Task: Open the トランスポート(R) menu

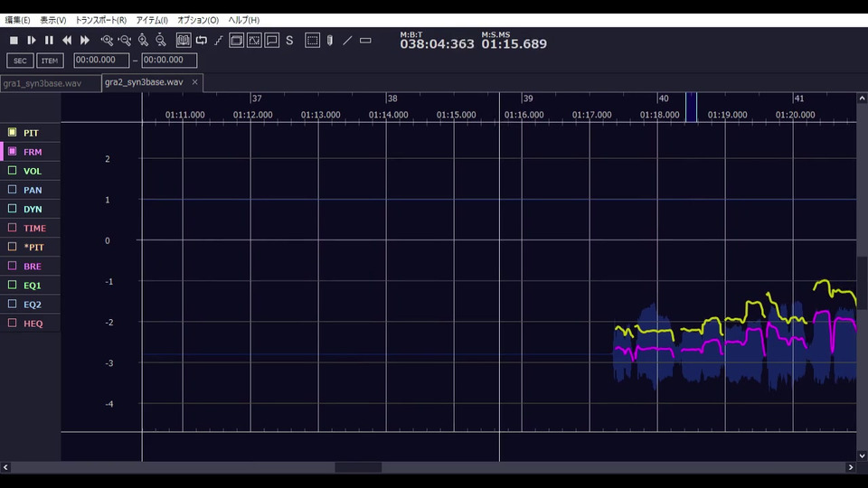Action: 100,20
